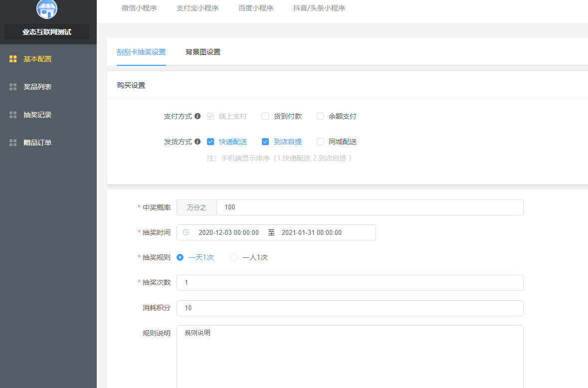
Task: Click the 抽奖记录 grid icon
Action: click(x=13, y=115)
